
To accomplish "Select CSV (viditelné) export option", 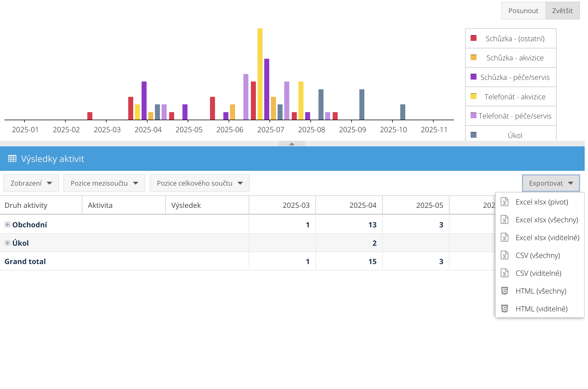I will (x=538, y=273).
